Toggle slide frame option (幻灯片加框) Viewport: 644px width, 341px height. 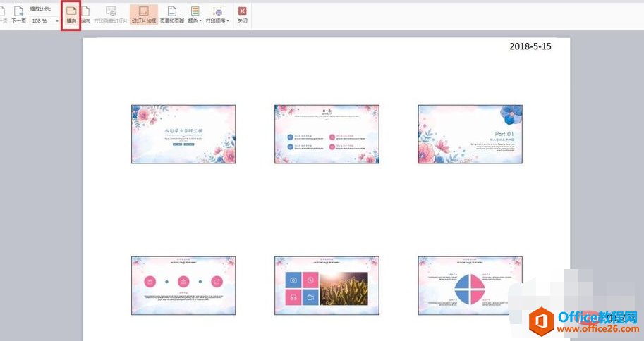144,15
